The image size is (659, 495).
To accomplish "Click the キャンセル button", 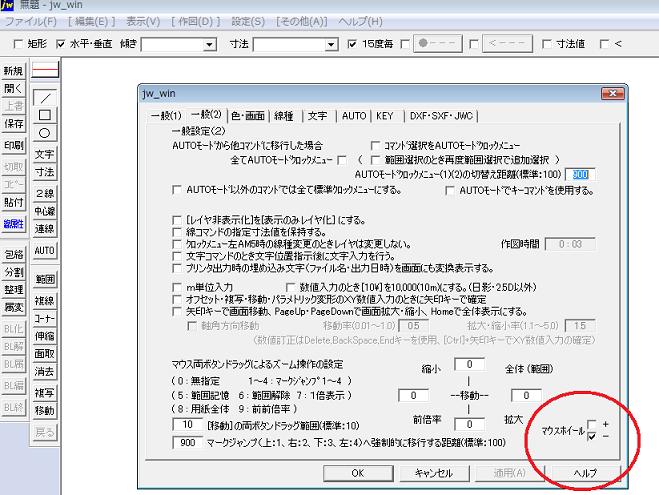I will pos(434,473).
